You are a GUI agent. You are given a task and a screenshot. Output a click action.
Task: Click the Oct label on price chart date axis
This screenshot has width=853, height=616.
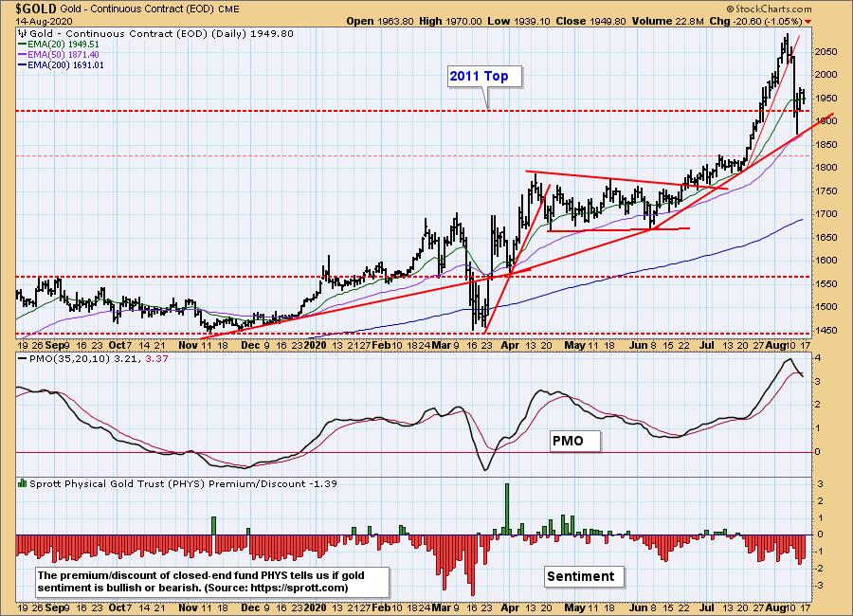[117, 345]
